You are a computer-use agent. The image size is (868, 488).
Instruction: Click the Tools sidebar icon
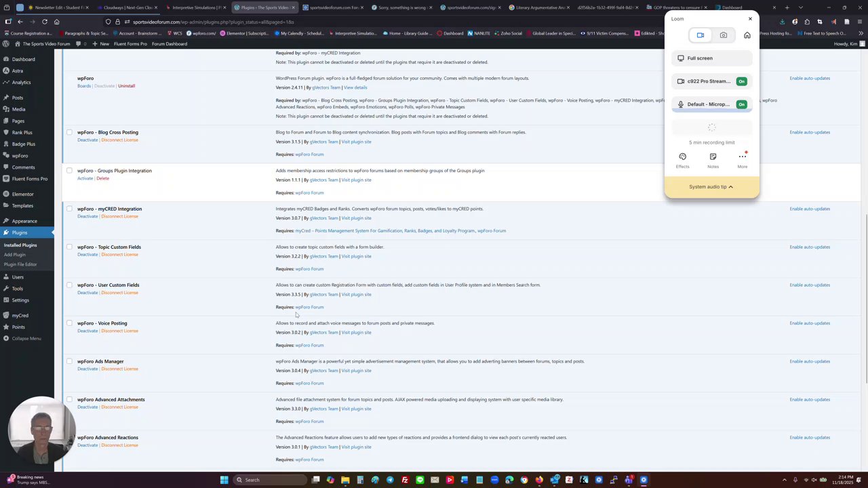(x=6, y=289)
